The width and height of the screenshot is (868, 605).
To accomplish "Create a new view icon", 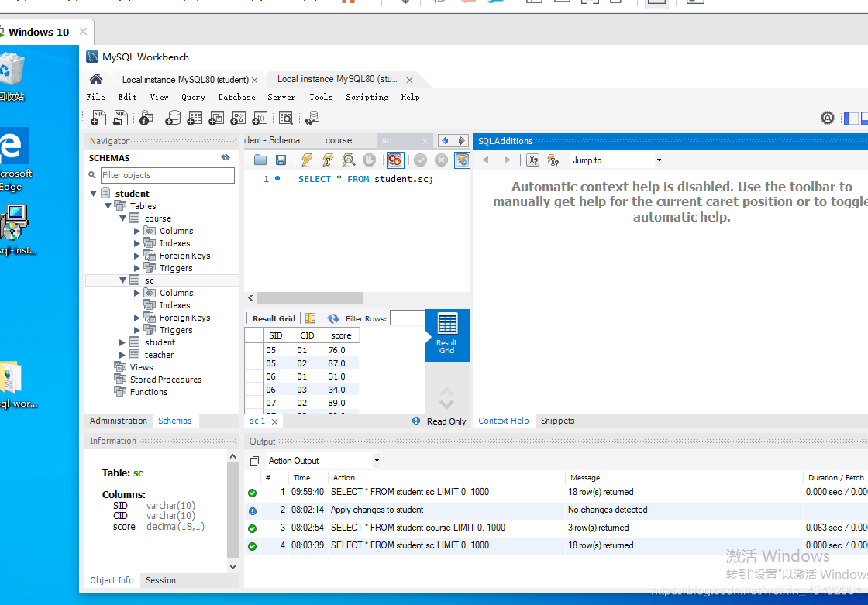I will (216, 117).
